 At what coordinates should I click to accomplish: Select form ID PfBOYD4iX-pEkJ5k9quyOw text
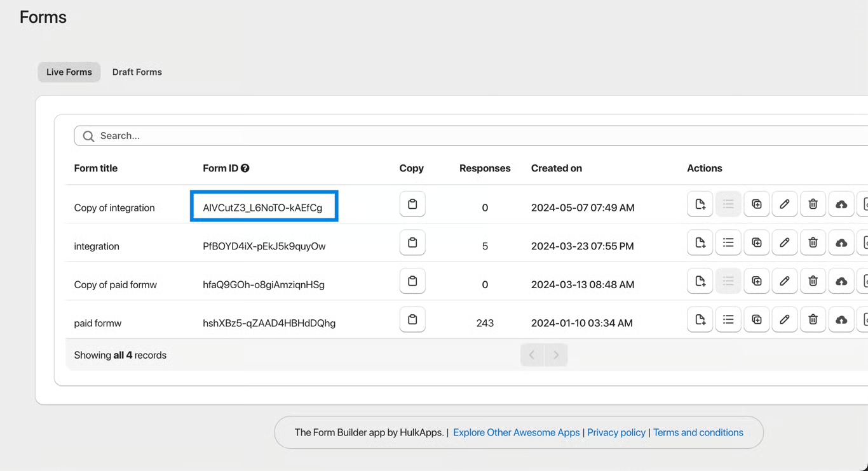coord(264,246)
